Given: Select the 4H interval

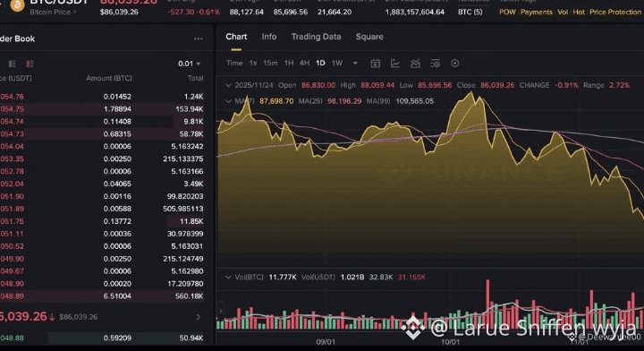Looking at the screenshot, I should [304, 63].
